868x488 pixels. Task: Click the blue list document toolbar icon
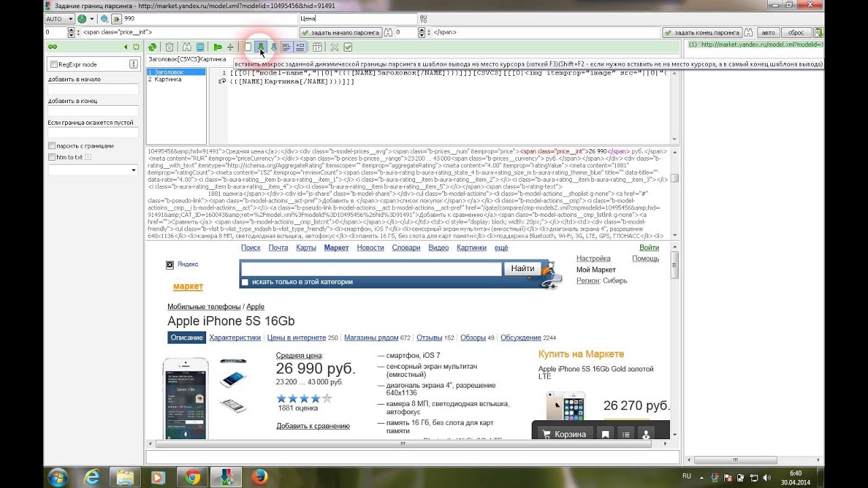click(200, 47)
